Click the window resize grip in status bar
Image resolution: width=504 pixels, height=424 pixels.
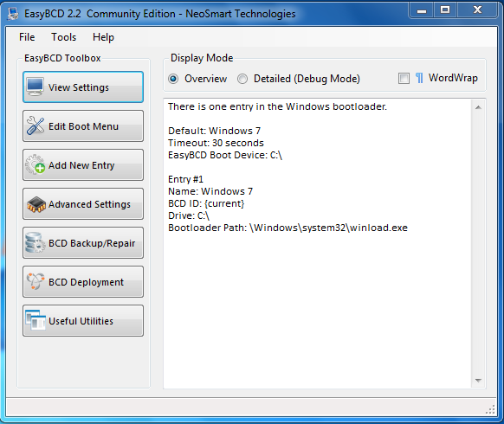(490, 409)
